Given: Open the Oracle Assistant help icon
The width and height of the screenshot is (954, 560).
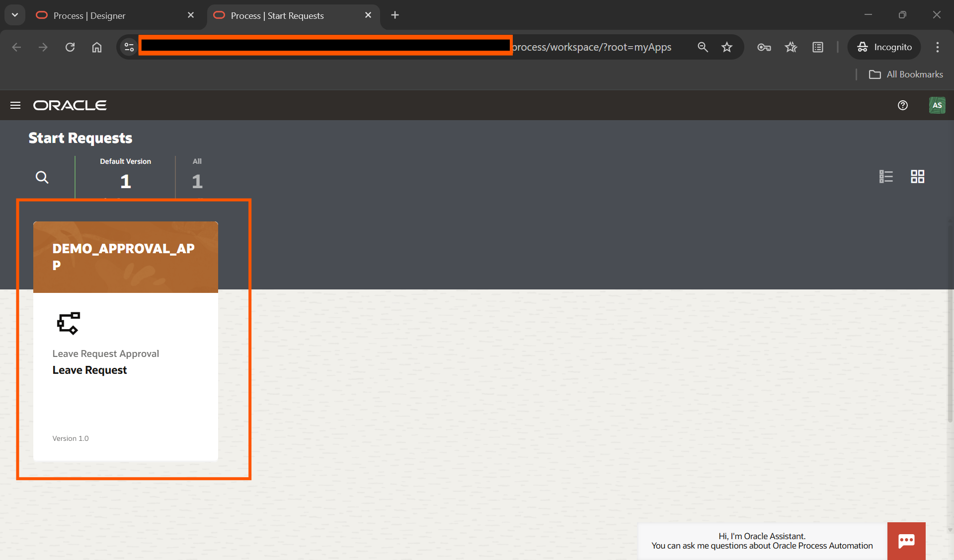Looking at the screenshot, I should (903, 105).
